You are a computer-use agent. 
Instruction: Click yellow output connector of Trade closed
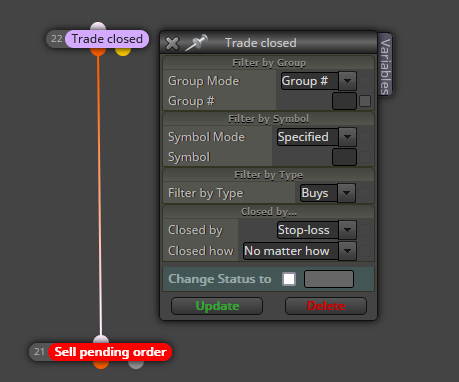[x=123, y=52]
